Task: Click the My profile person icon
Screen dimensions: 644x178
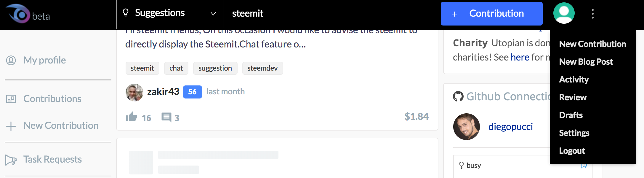Action: [11, 60]
